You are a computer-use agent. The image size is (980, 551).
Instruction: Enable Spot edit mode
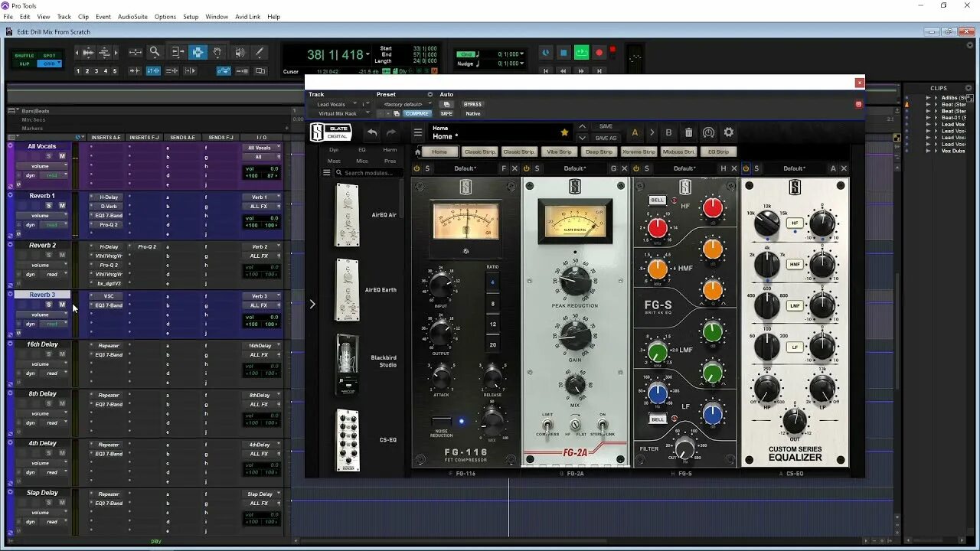[49, 56]
